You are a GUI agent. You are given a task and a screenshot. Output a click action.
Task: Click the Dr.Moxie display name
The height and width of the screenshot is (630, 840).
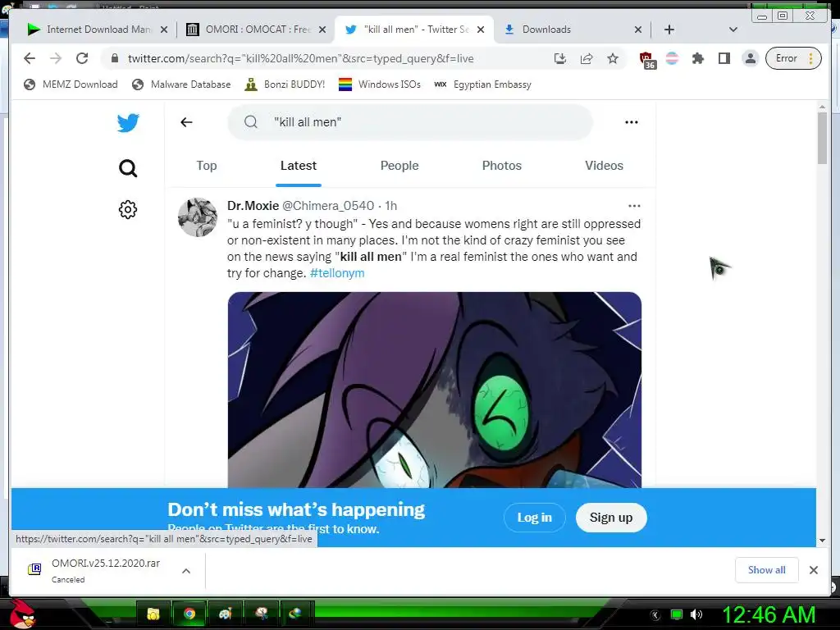[253, 206]
